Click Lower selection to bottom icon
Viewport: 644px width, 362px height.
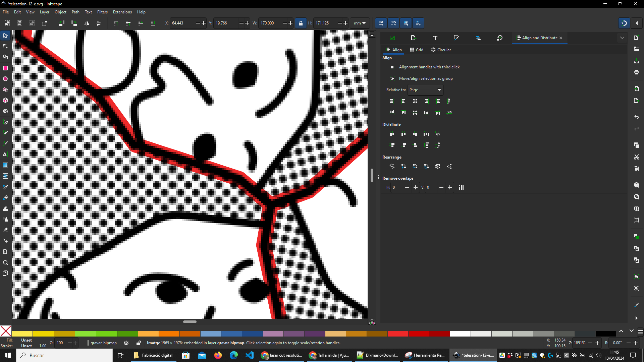(153, 23)
